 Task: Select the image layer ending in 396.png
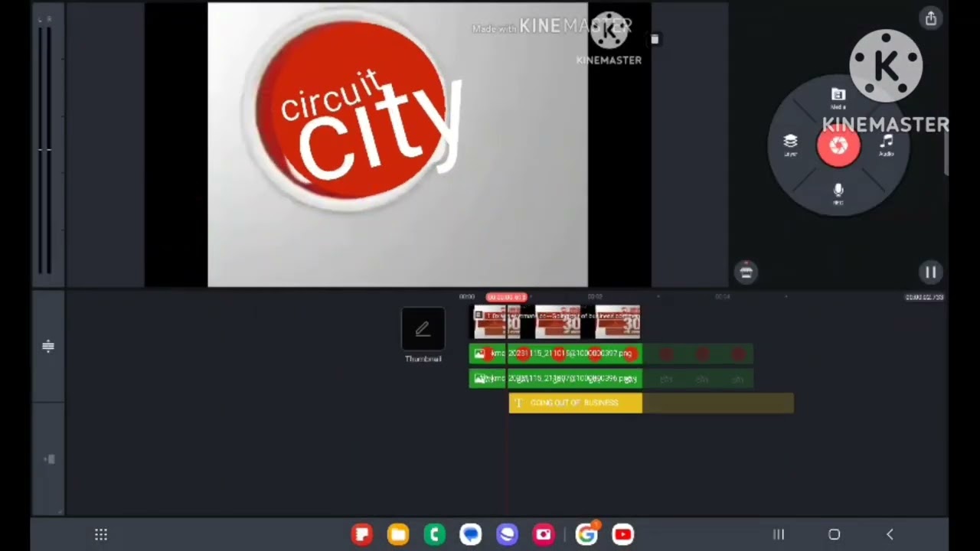click(556, 378)
